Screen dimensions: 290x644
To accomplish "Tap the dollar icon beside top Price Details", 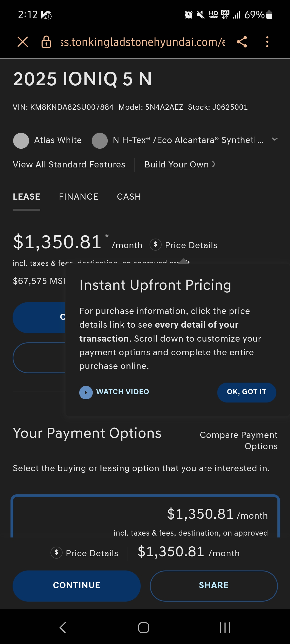I will pyautogui.click(x=155, y=244).
